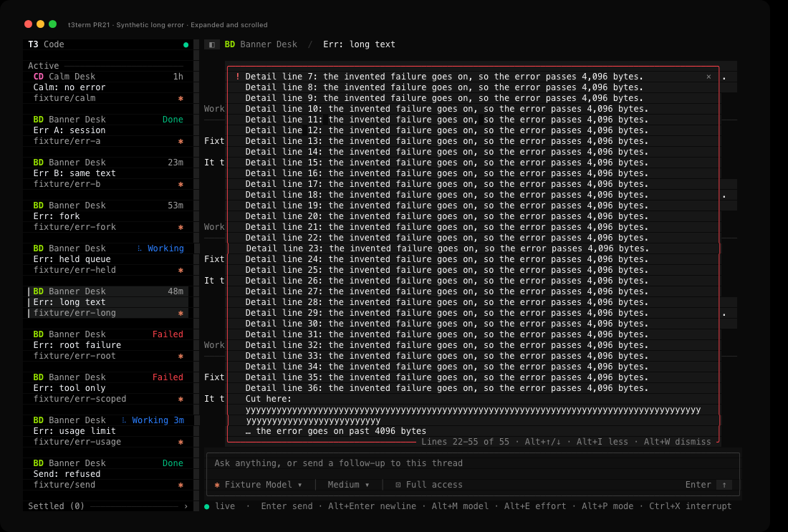Click the Full access mode icon
Viewport: 788px width, 532px height.
(398, 485)
